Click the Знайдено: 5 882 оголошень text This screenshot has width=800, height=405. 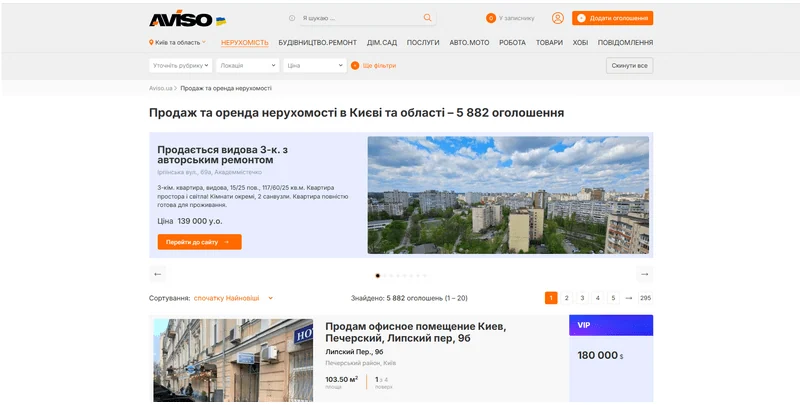click(409, 298)
